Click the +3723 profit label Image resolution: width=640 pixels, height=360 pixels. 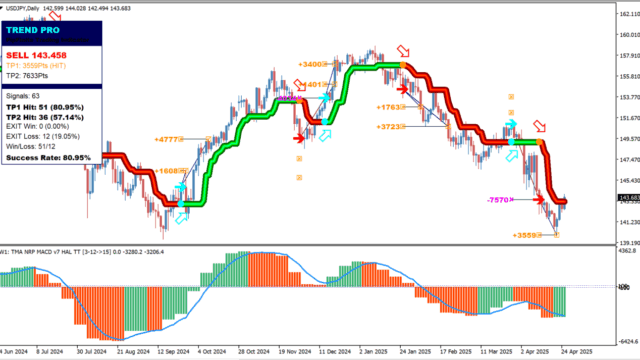pyautogui.click(x=388, y=127)
